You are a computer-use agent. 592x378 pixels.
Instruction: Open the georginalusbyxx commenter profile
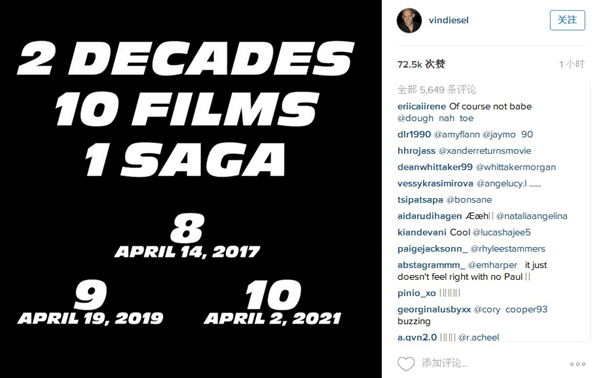click(x=434, y=310)
